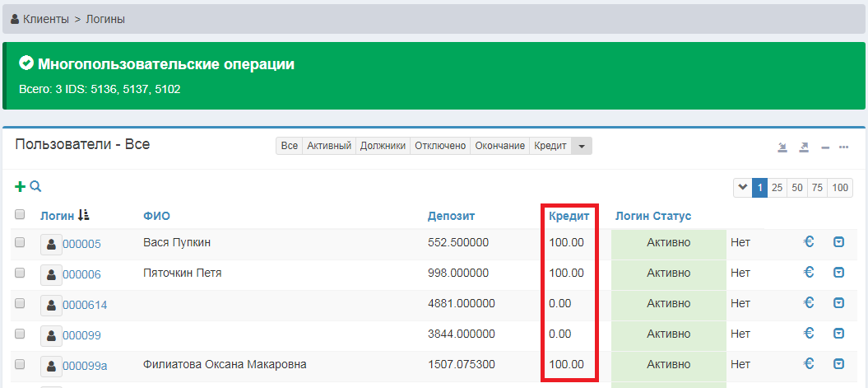Viewport: 868px width, 388px height.
Task: Set page size to 50 rows
Action: [x=796, y=187]
